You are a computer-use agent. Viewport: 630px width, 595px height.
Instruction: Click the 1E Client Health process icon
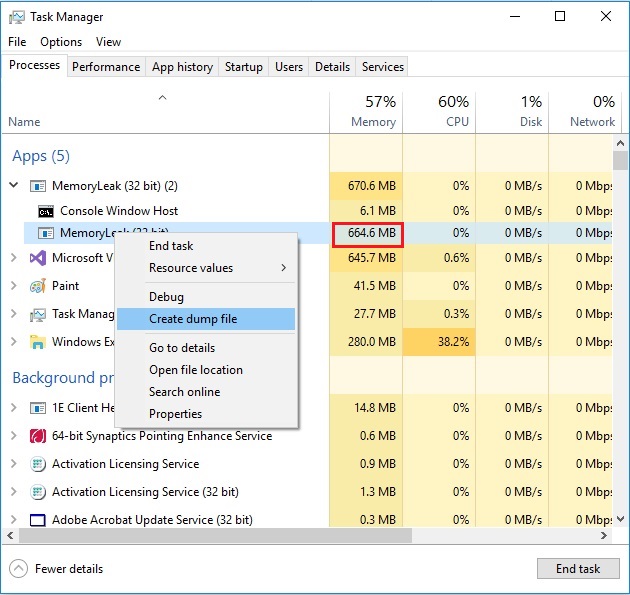click(38, 408)
